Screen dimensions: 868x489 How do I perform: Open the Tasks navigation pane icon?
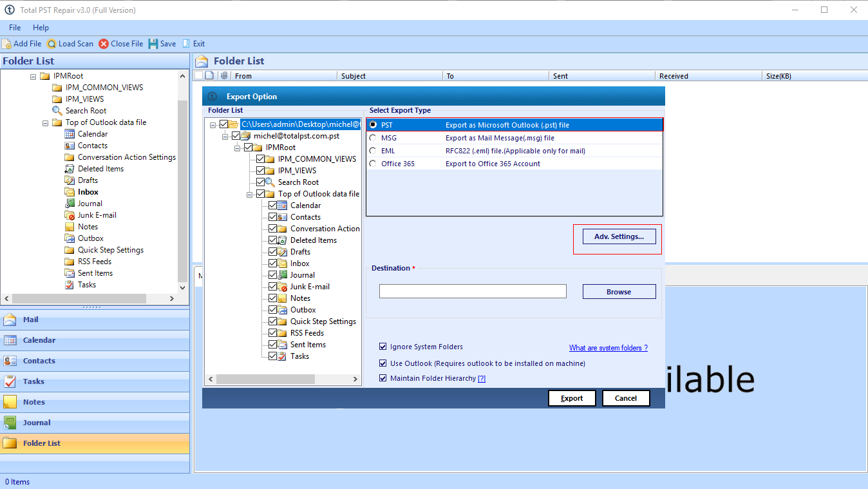(x=10, y=381)
